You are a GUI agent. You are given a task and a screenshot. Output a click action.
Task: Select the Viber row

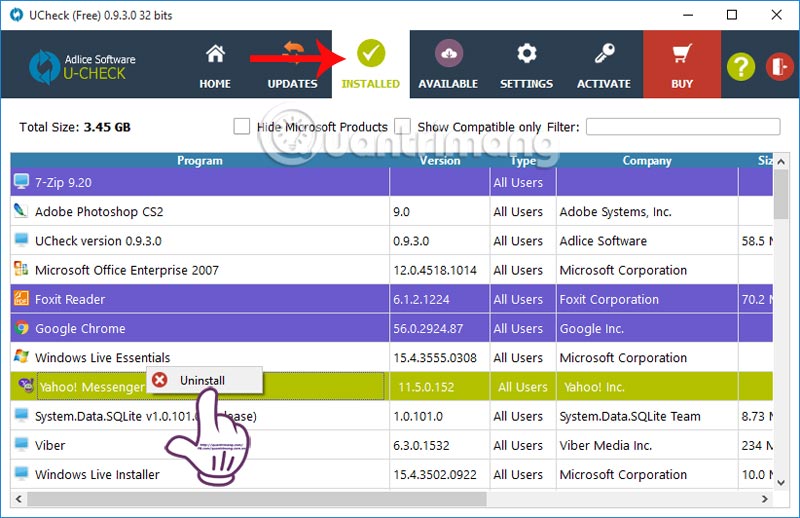[391, 445]
